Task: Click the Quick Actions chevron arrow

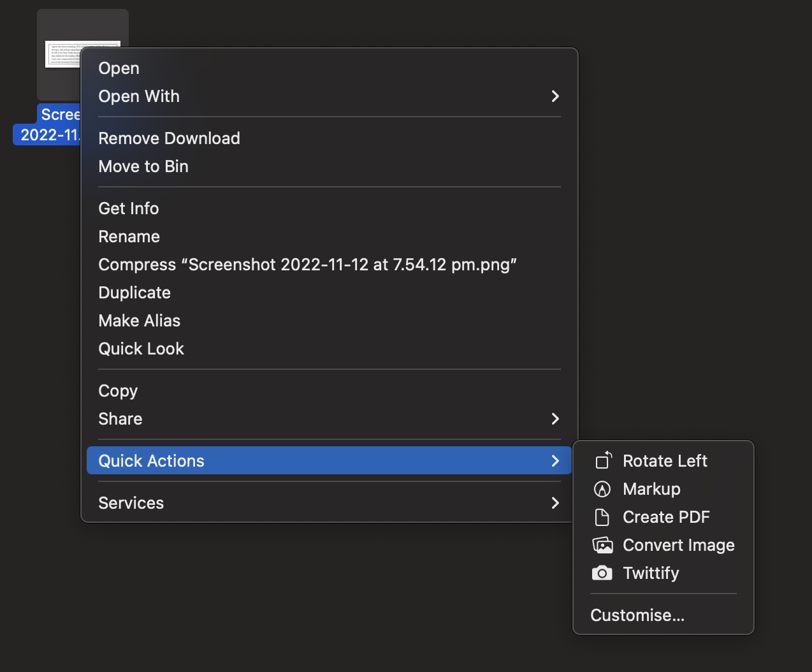Action: (555, 460)
